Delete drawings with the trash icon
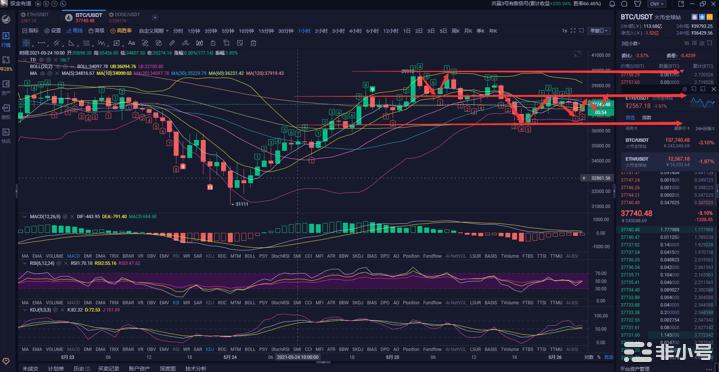 253,43
